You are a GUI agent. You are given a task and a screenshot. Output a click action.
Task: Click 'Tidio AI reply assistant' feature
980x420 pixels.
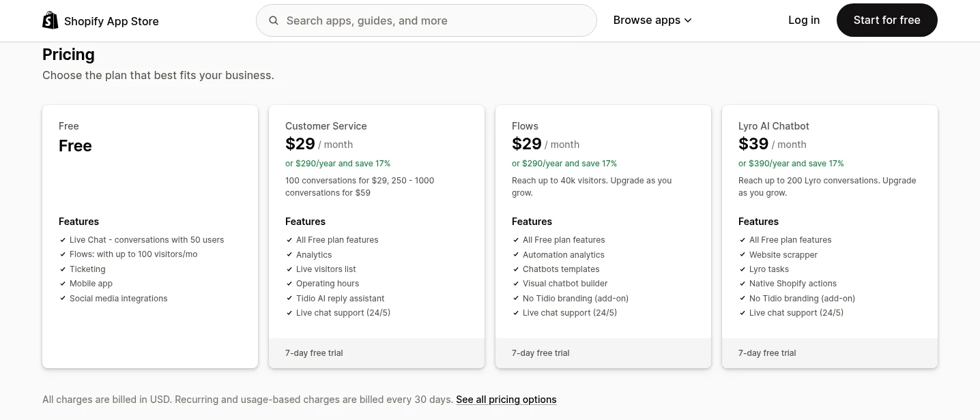pyautogui.click(x=341, y=299)
